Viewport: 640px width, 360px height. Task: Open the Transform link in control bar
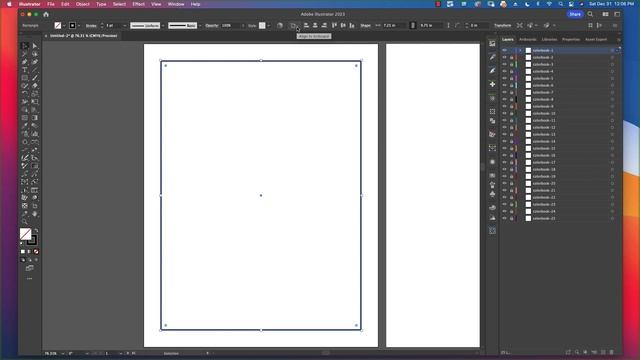point(502,25)
